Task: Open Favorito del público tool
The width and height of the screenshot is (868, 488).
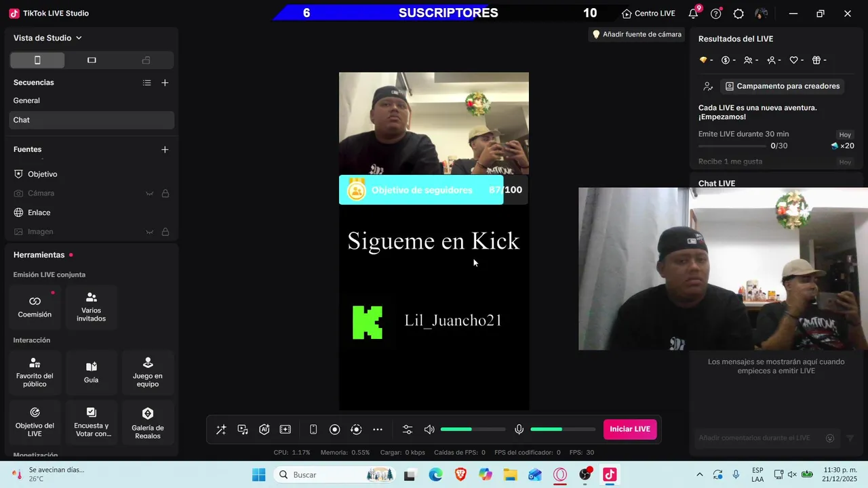Action: tap(35, 372)
